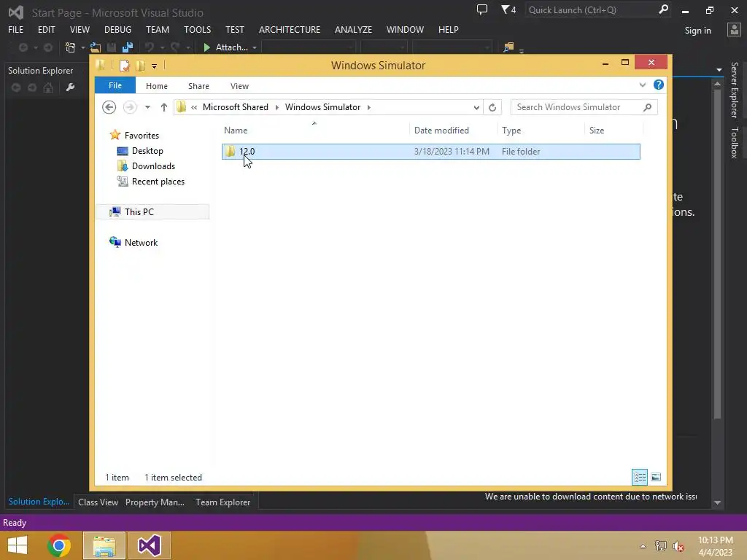Click the Visual Studio feedback speech bubble icon
Viewport: 747px width, 560px height.
[x=482, y=9]
